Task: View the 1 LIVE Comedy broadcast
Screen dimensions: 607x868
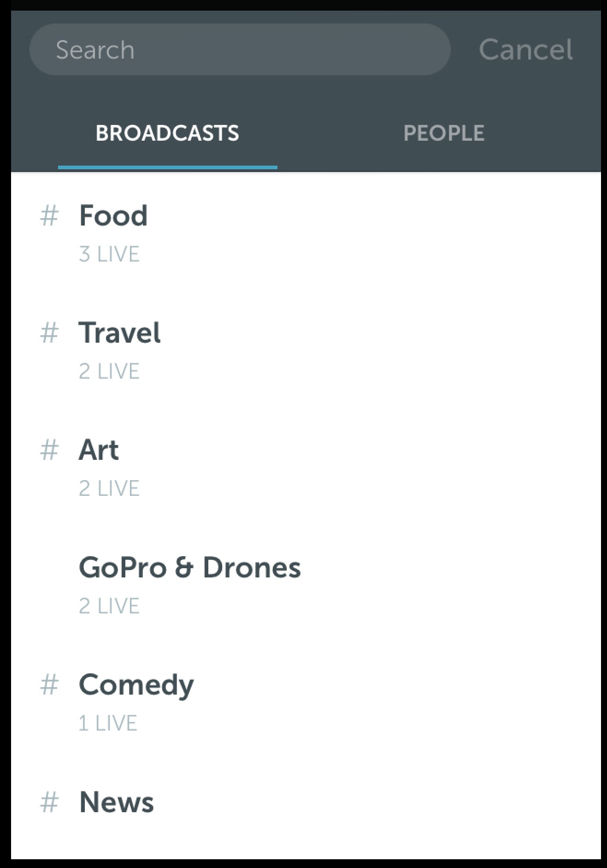Action: (x=108, y=723)
